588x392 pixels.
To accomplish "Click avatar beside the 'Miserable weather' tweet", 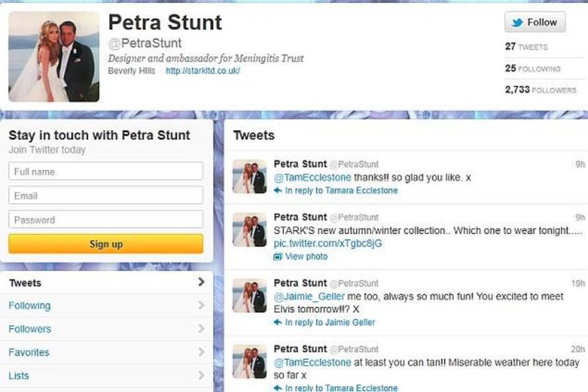I will pos(250,362).
